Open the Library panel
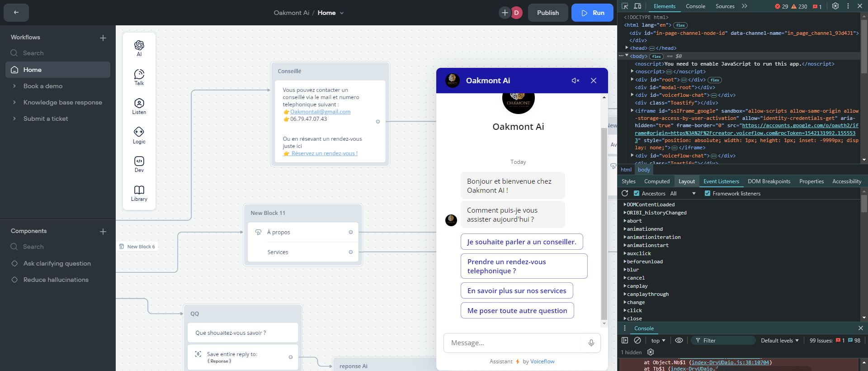 [x=139, y=193]
